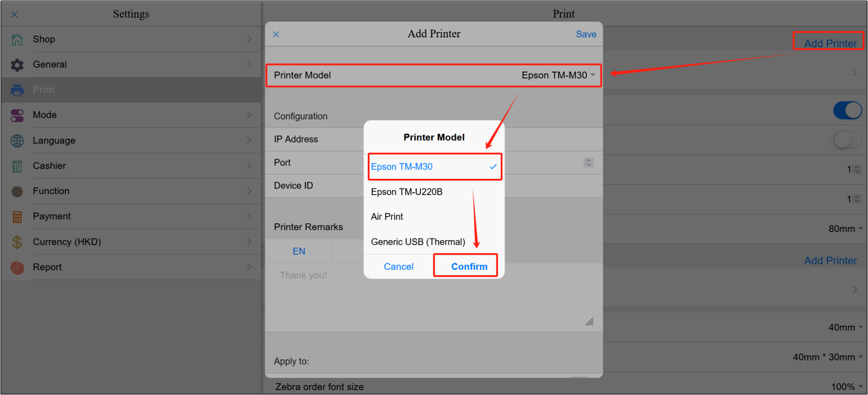This screenshot has height=395, width=868.
Task: Turn off the blue enabled switch
Action: point(847,111)
